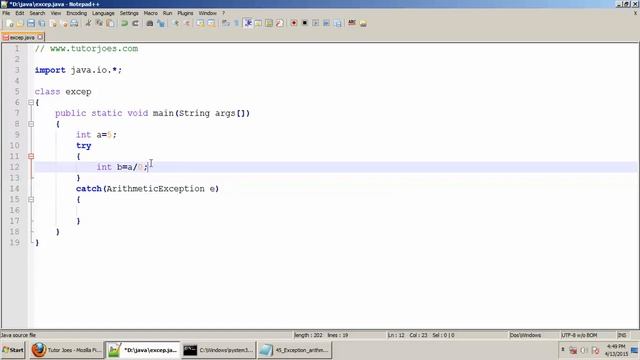640x360 pixels.
Task: Toggle word wrap toolbar icon
Action: tap(225, 23)
